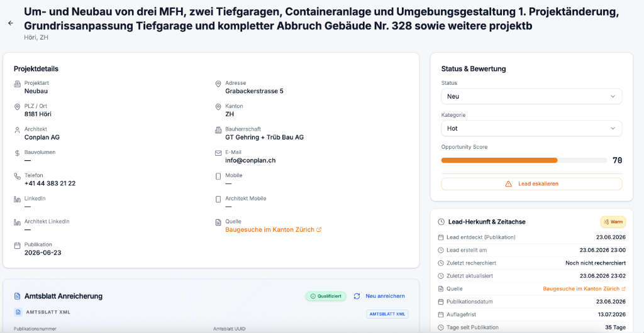Click the Architekt Mobile device icon
The image size is (644, 333).
[x=218, y=199]
